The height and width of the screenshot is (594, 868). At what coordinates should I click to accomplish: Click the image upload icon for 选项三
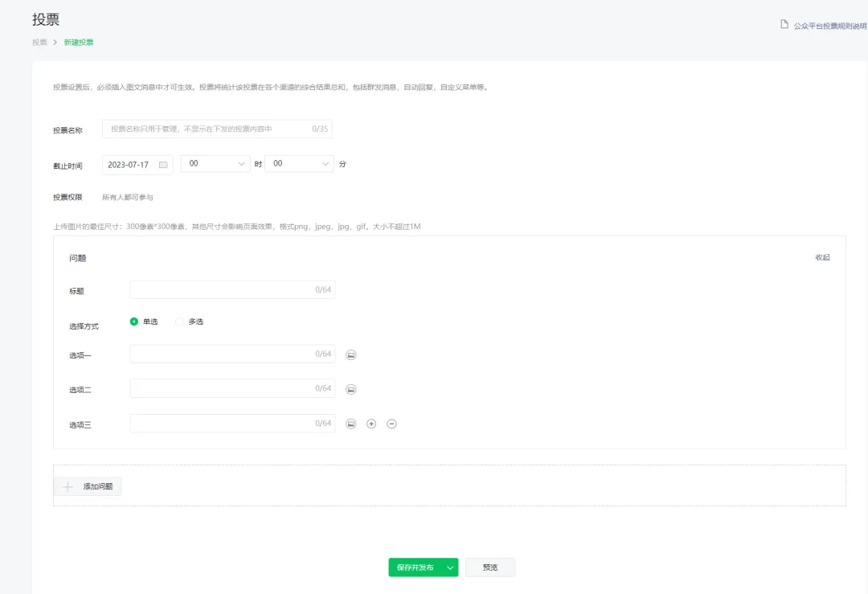click(x=351, y=424)
